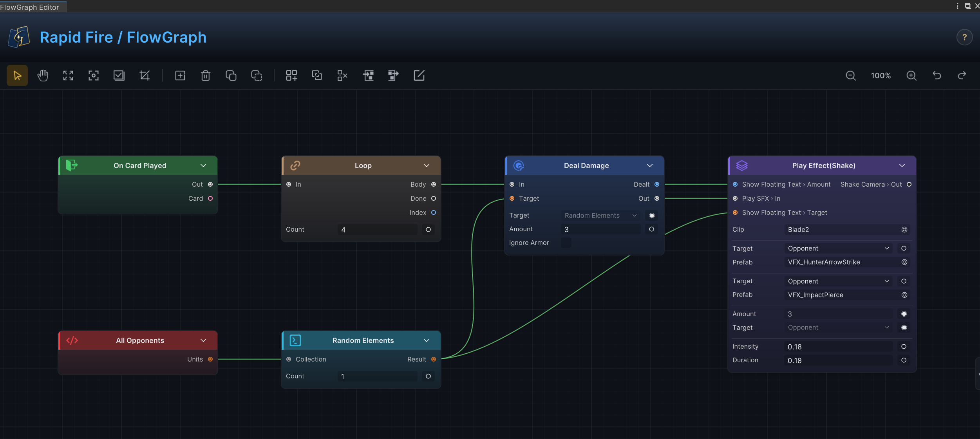Collapse the All Opponents node chevron

click(x=203, y=340)
